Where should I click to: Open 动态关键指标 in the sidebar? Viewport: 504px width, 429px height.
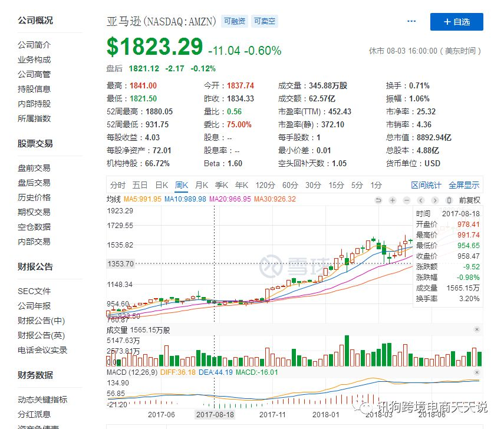click(42, 400)
